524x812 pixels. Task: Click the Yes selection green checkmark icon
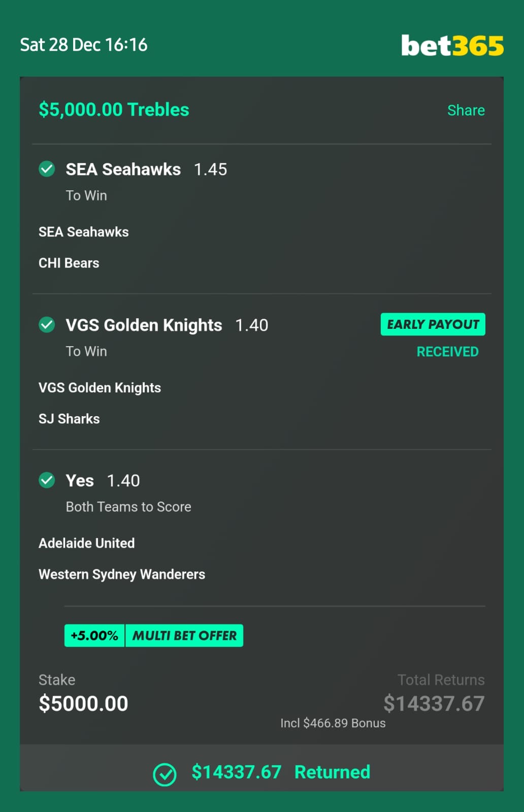[47, 480]
